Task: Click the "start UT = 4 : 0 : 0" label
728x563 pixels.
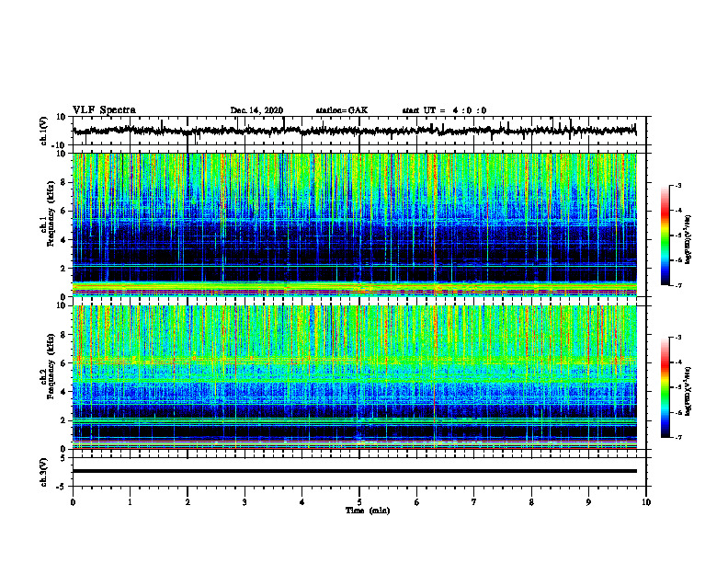Action: (x=444, y=110)
